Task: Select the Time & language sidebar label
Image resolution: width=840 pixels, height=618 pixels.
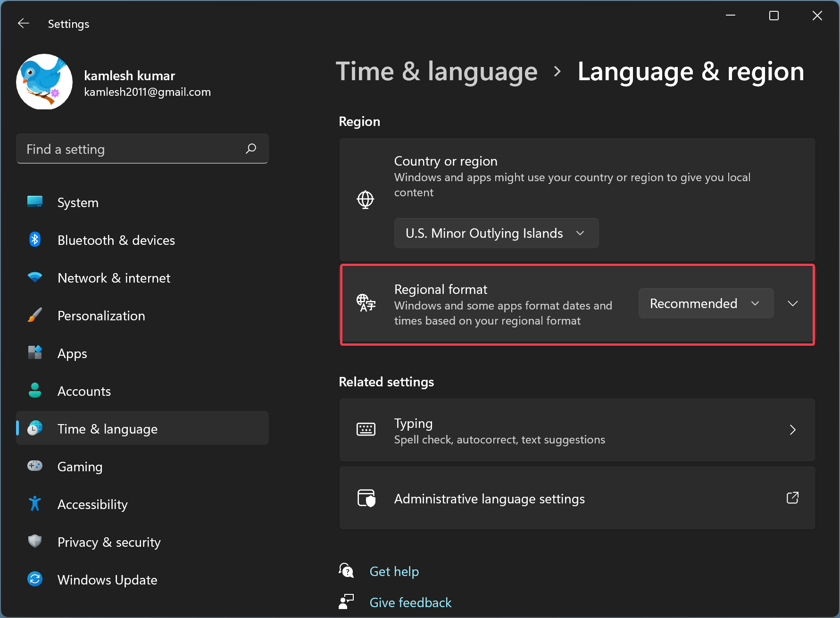Action: [108, 429]
